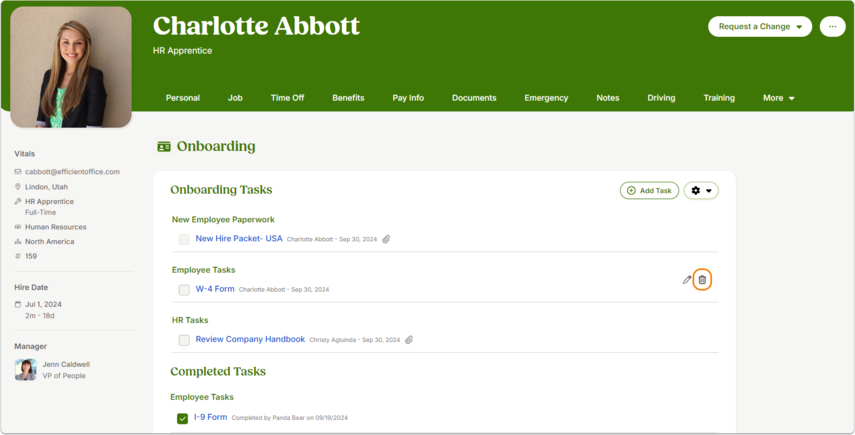This screenshot has height=435, width=855.
Task: Click 'Completed by Panda Bear on 09/19/2024' text
Action: pos(290,418)
